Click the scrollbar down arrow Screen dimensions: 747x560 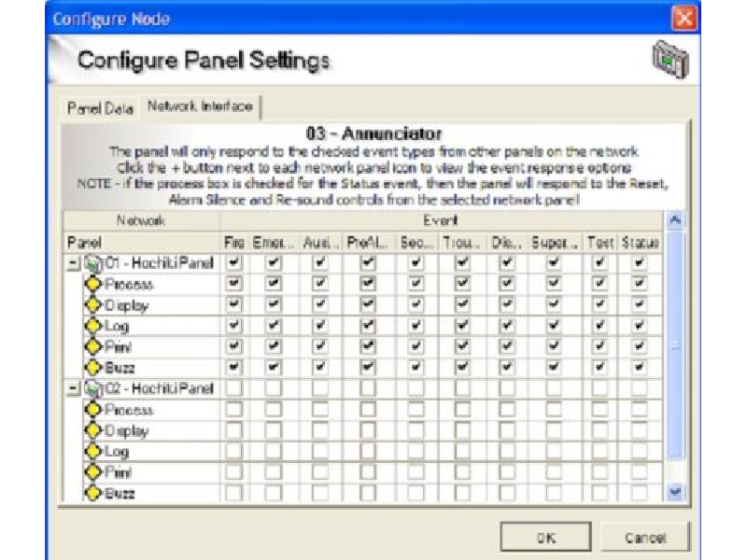tap(675, 492)
